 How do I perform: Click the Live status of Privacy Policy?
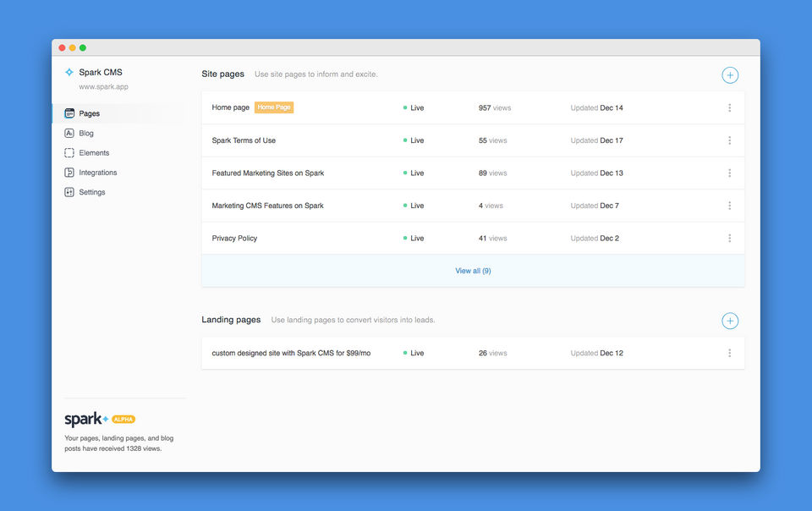coord(414,238)
